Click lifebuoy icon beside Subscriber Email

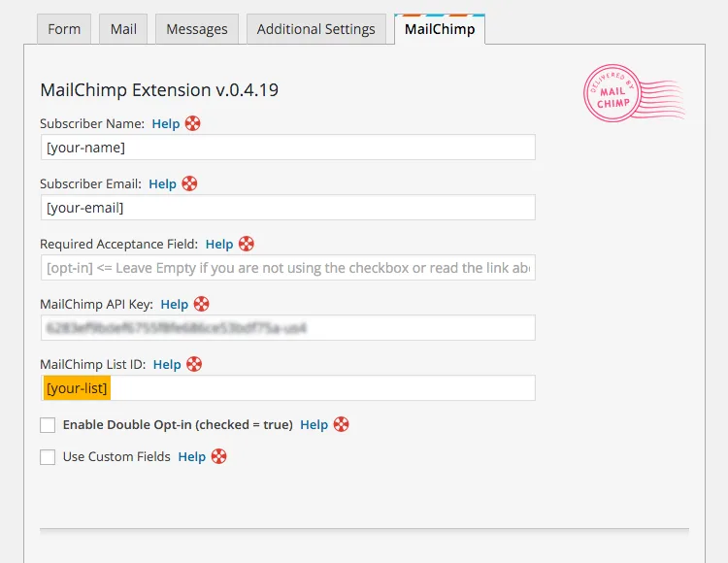click(189, 184)
